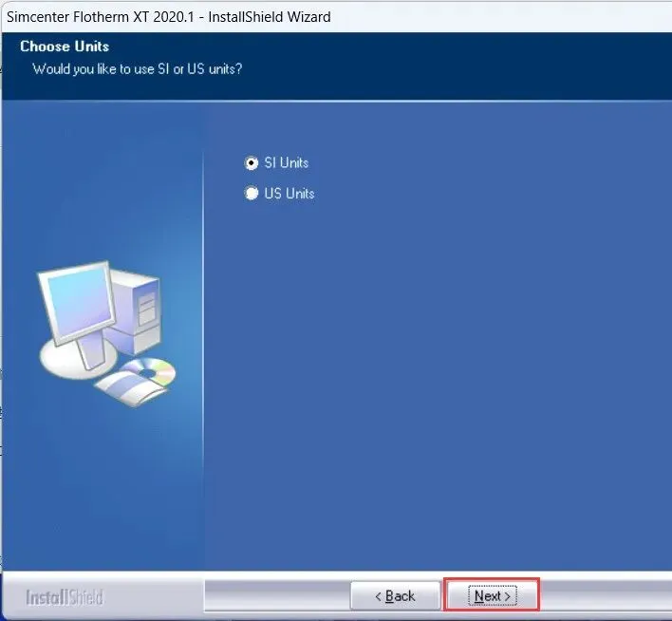
Task: Go back with the Back button
Action: [x=395, y=595]
